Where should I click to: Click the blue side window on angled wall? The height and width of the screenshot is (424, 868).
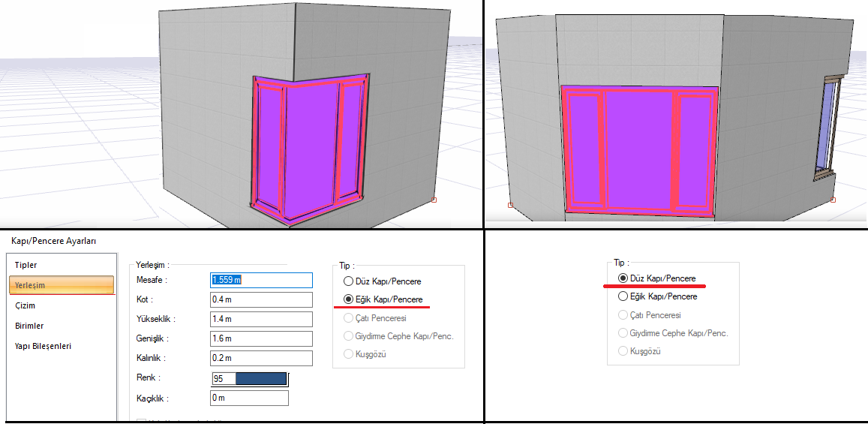point(827,128)
